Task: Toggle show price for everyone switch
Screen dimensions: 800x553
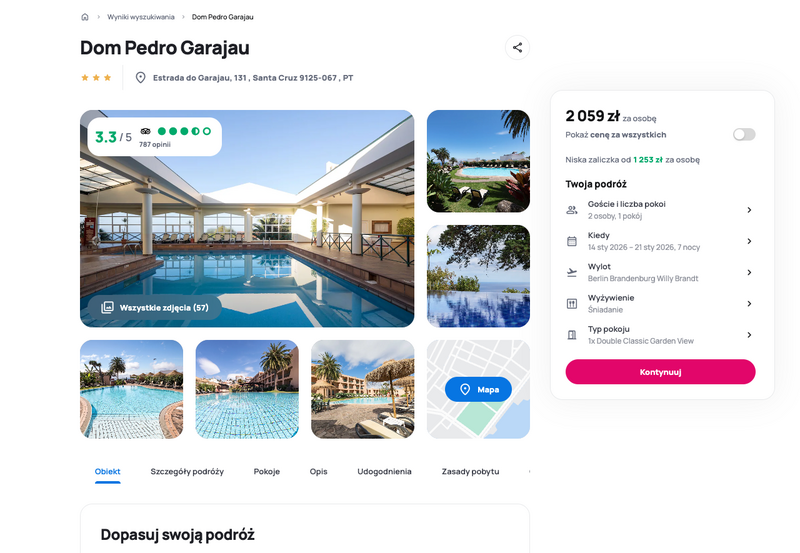Action: point(744,134)
